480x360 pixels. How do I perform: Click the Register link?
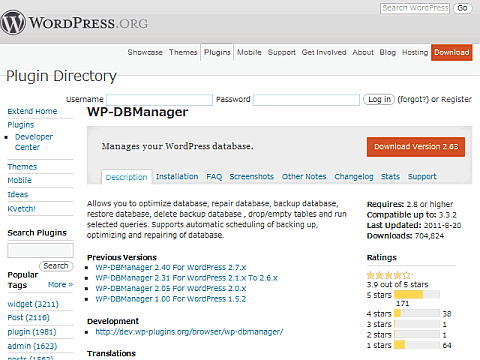456,99
